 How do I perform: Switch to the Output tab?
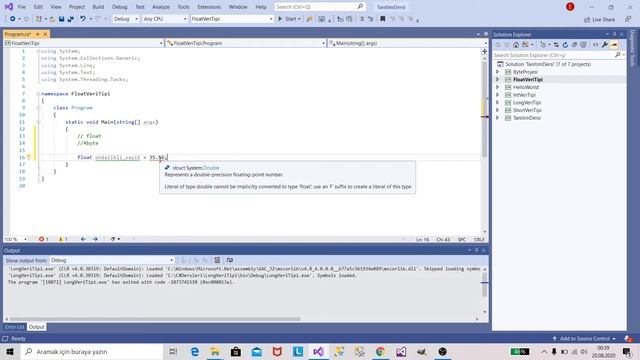[x=36, y=327]
